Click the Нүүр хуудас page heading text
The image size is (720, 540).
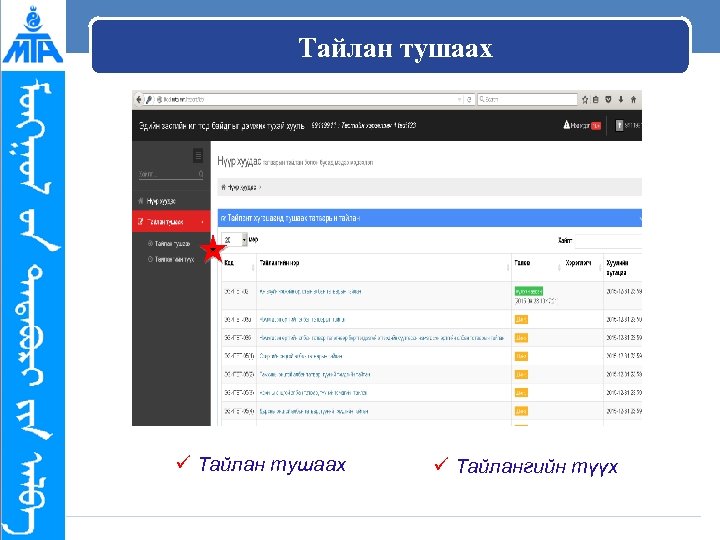point(239,161)
